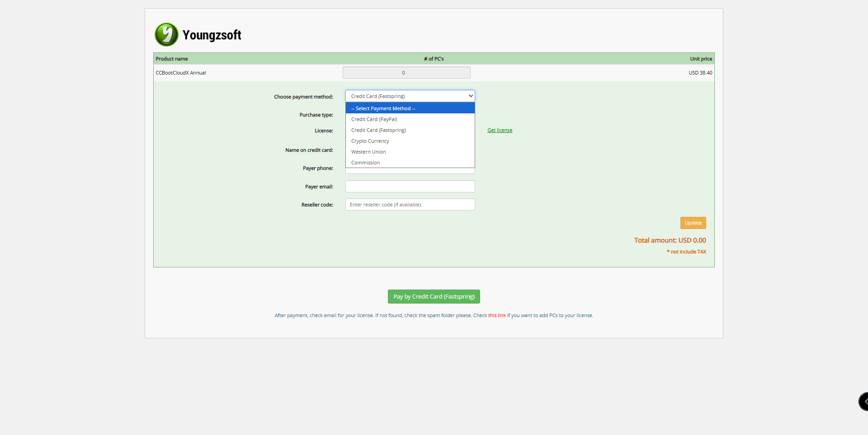Click the number of PCs quantity field
This screenshot has width=868, height=435.
(x=406, y=72)
